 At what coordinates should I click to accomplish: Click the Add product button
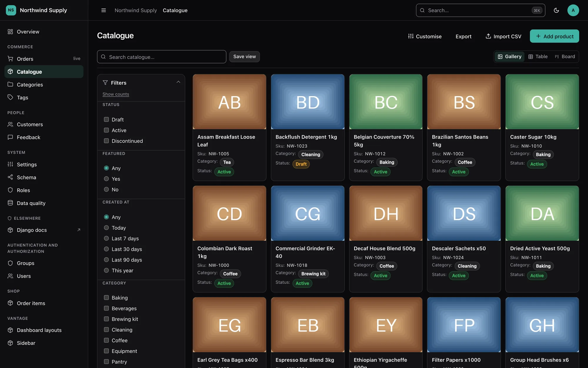[554, 36]
